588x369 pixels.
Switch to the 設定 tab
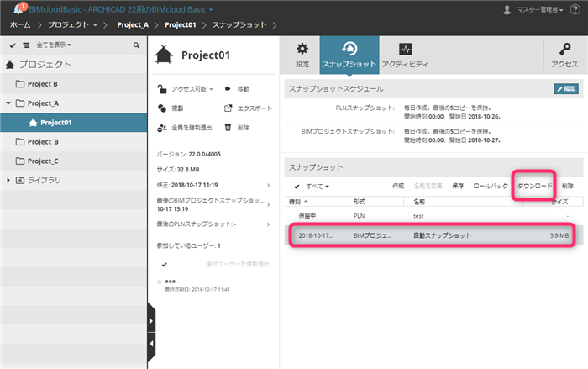(x=302, y=55)
